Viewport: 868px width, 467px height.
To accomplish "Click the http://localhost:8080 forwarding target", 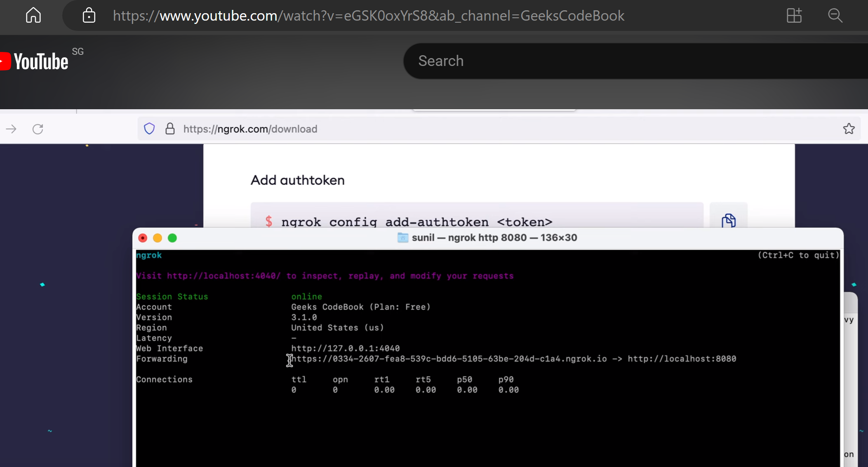I will [682, 359].
